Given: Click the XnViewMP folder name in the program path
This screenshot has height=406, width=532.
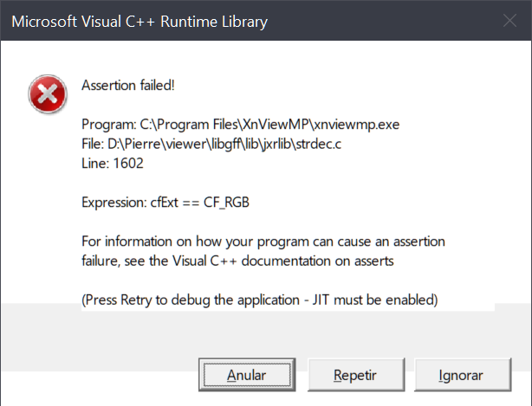Looking at the screenshot, I should tap(276, 125).
